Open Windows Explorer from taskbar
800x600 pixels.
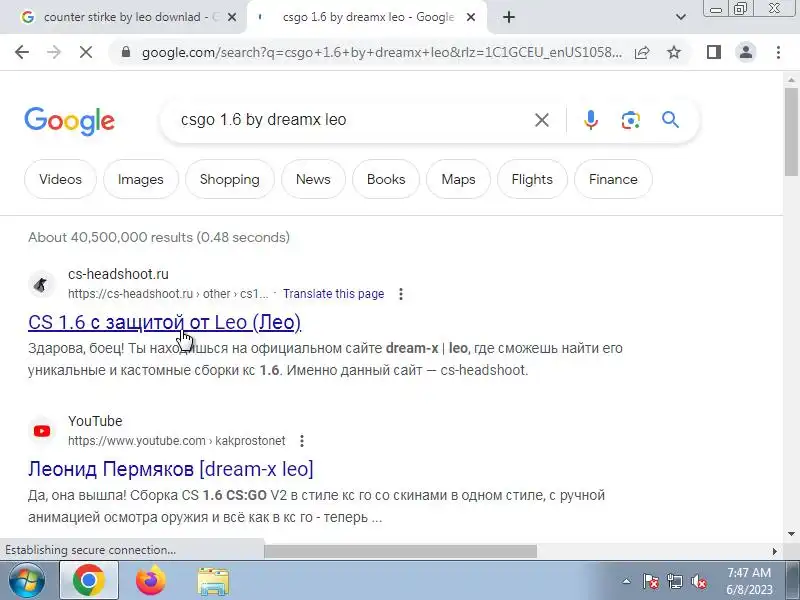[213, 581]
